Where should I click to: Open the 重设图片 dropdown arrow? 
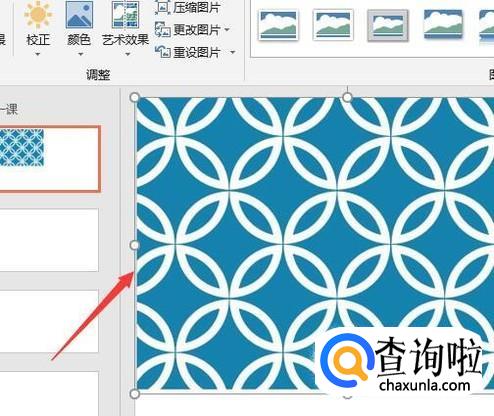pyautogui.click(x=233, y=52)
